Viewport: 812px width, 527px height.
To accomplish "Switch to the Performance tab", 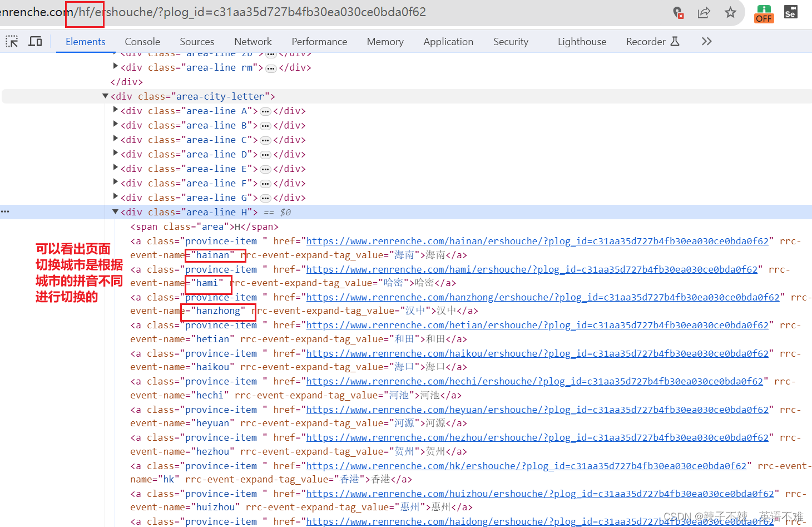I will click(319, 42).
